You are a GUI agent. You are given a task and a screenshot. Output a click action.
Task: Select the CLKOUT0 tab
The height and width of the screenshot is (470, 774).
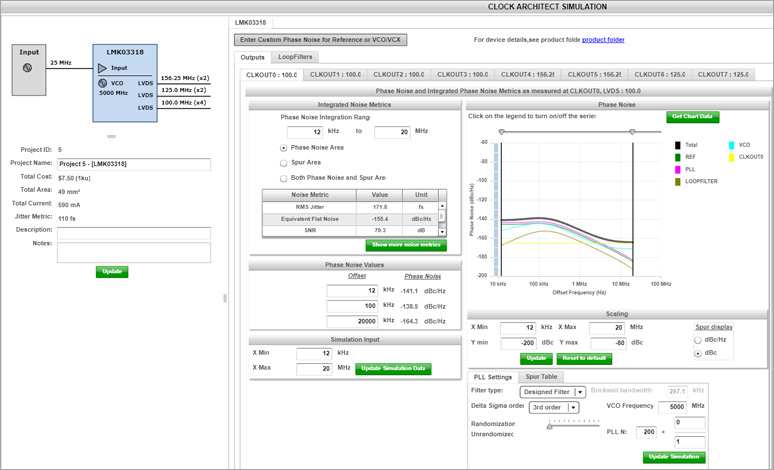pyautogui.click(x=271, y=75)
